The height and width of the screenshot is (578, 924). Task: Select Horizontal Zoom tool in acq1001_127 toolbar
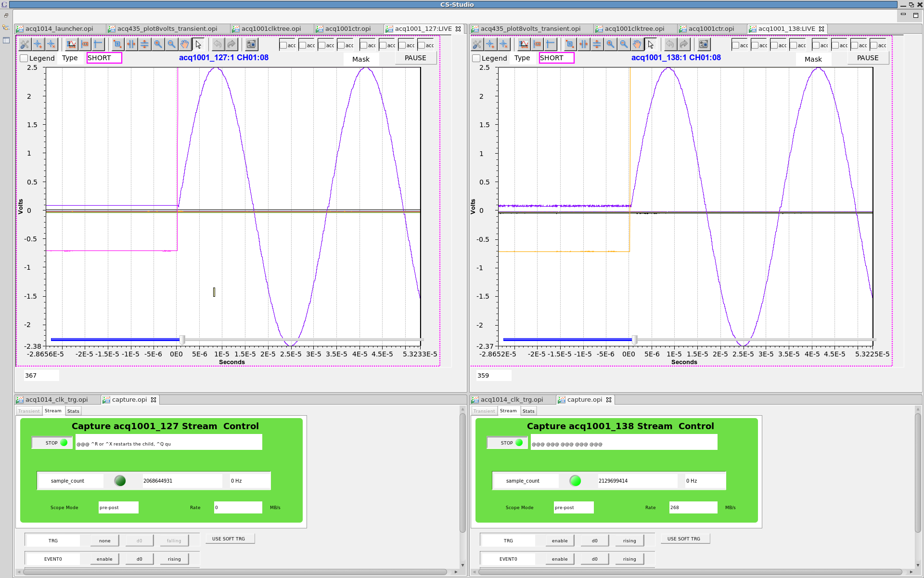131,44
